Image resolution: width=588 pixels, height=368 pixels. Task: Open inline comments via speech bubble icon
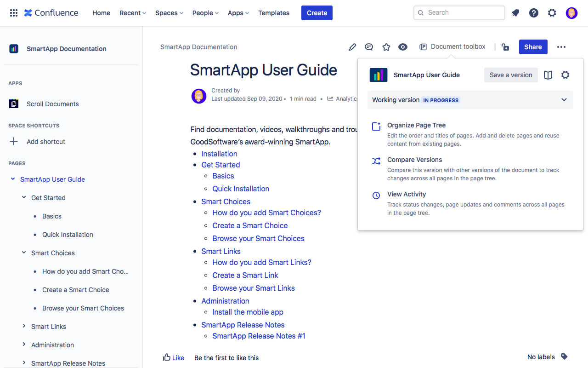point(369,47)
